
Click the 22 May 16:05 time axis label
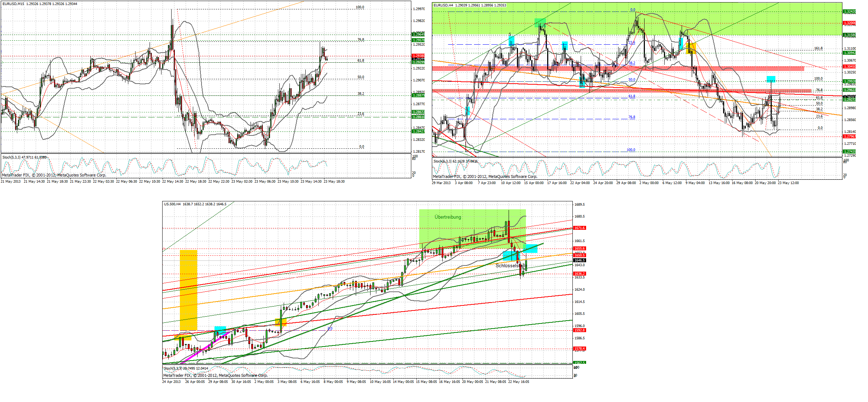pyautogui.click(x=518, y=382)
